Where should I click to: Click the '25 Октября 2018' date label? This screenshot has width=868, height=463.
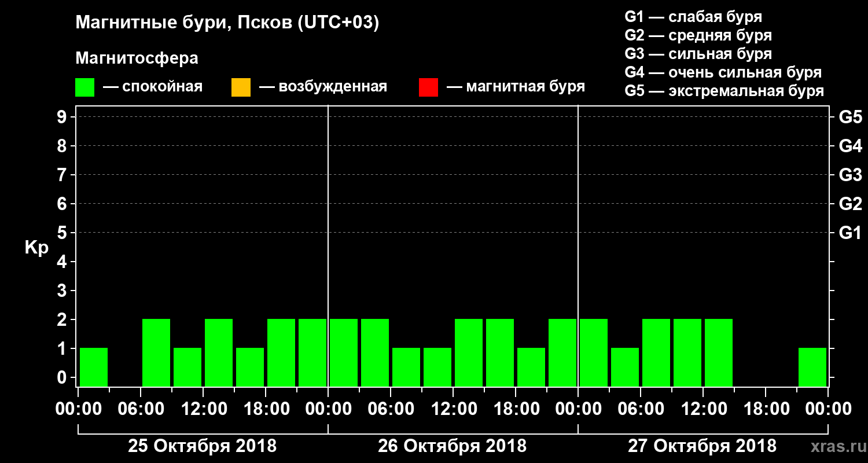click(x=202, y=446)
